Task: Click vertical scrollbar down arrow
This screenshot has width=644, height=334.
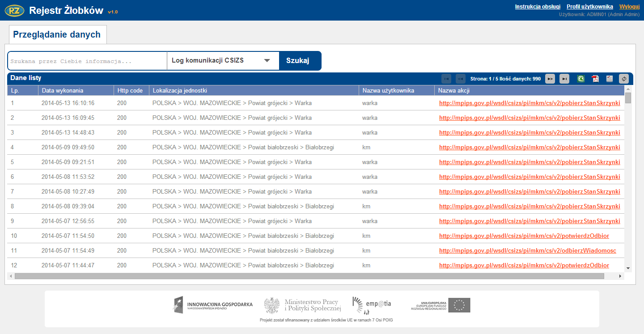Action: click(x=628, y=268)
